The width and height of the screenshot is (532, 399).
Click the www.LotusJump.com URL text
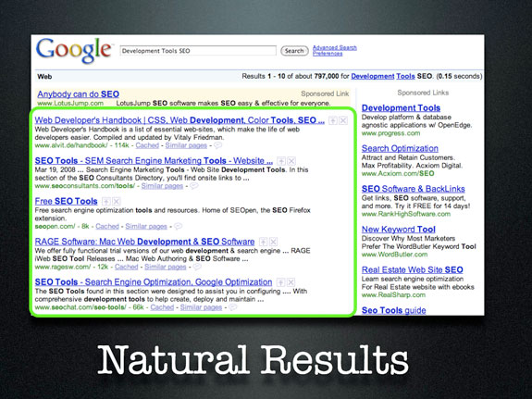70,103
